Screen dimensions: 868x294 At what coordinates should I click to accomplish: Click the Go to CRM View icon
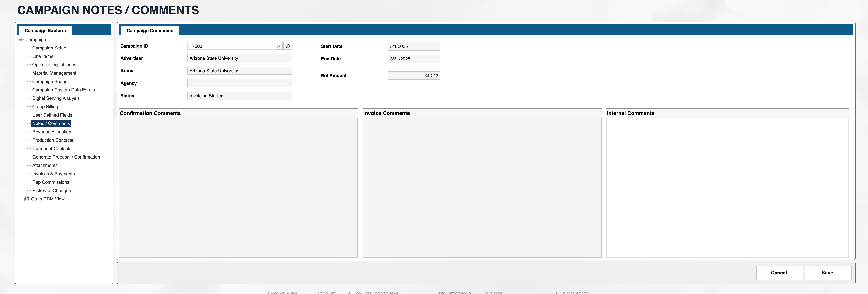point(27,199)
